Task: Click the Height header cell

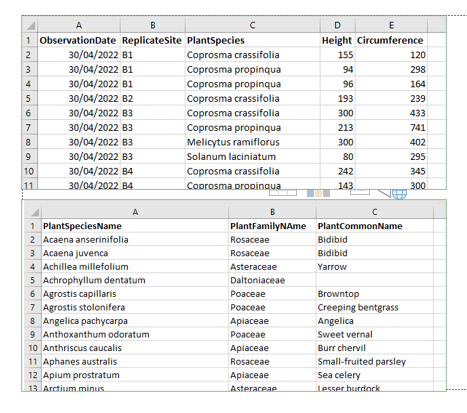Action: (338, 40)
